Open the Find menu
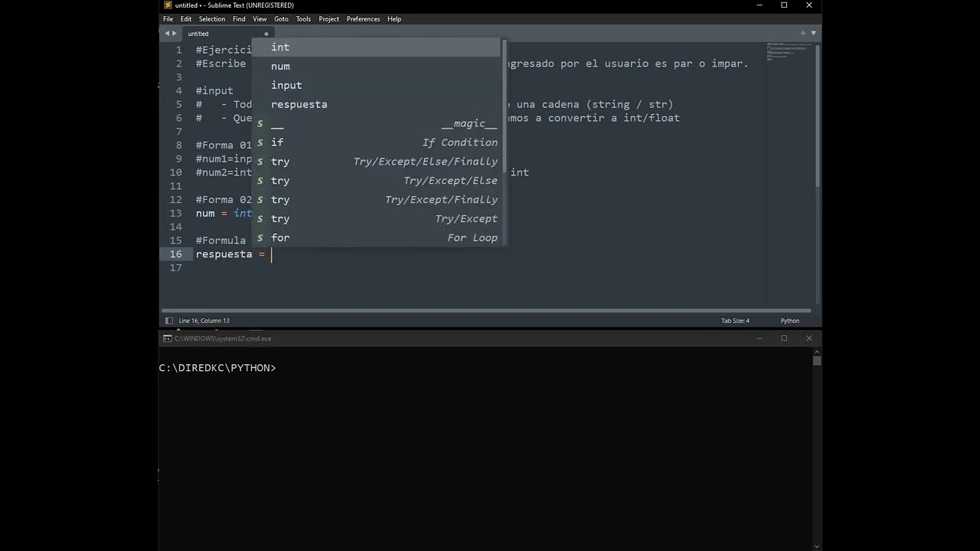The width and height of the screenshot is (980, 551). 239,19
